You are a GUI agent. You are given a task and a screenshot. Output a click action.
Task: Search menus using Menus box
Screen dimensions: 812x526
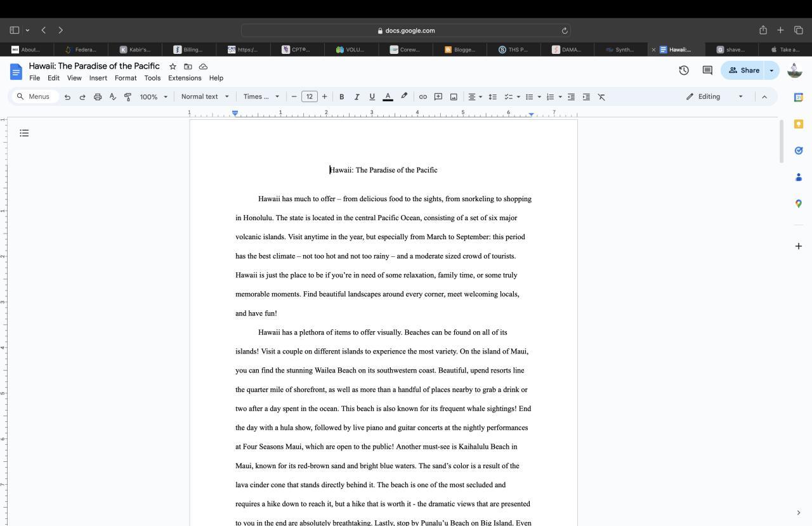37,96
